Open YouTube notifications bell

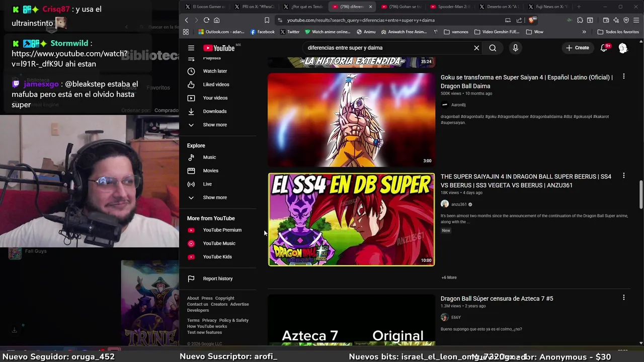click(x=604, y=48)
